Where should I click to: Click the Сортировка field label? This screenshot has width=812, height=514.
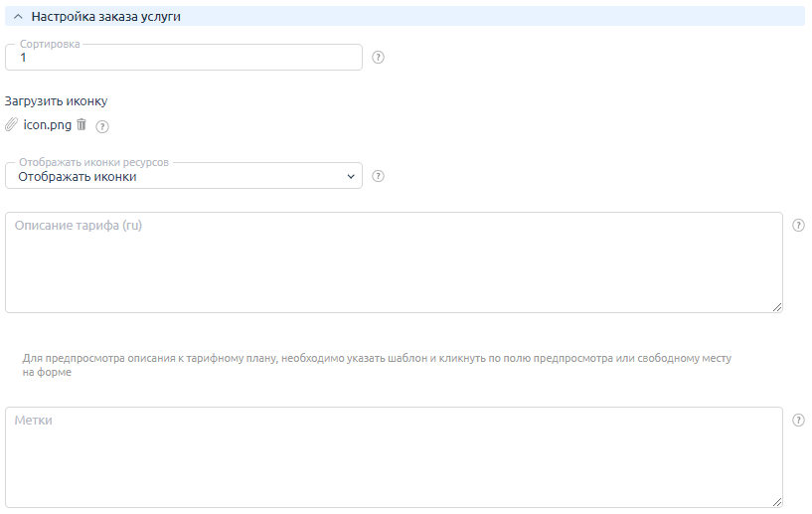coord(50,45)
